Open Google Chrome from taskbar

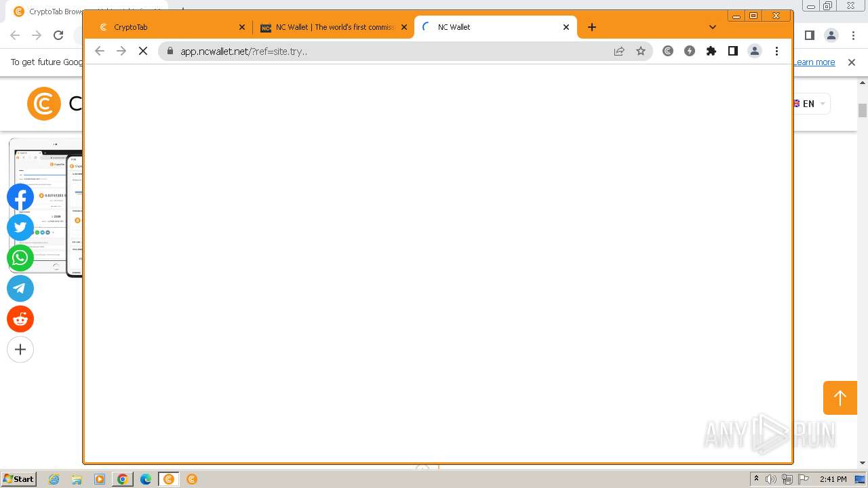tap(123, 479)
